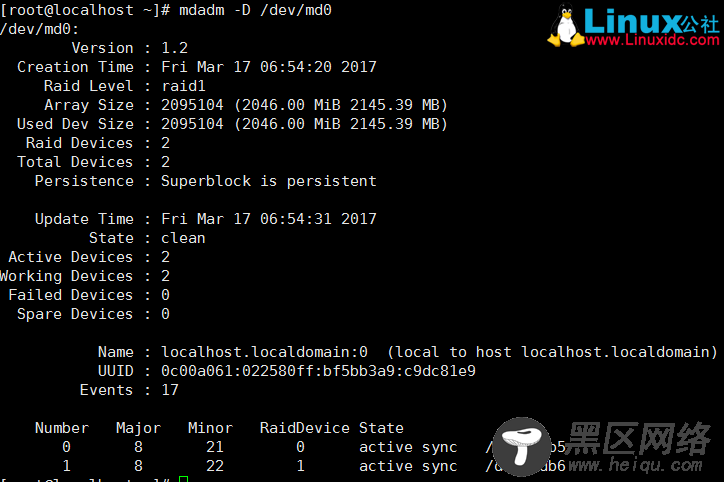
Task: Click the raid1 Raid Level value
Action: [183, 86]
